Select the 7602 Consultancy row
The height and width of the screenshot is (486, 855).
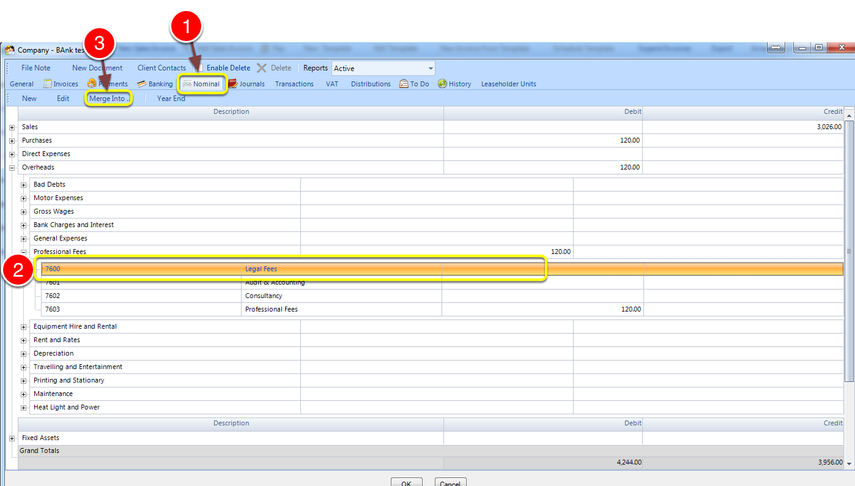point(442,296)
